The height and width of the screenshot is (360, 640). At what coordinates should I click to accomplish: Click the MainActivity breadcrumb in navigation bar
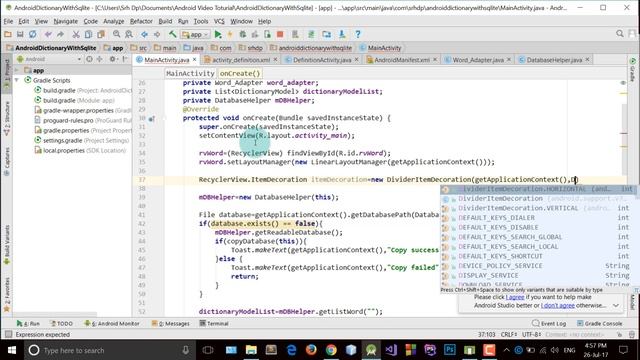[380, 48]
